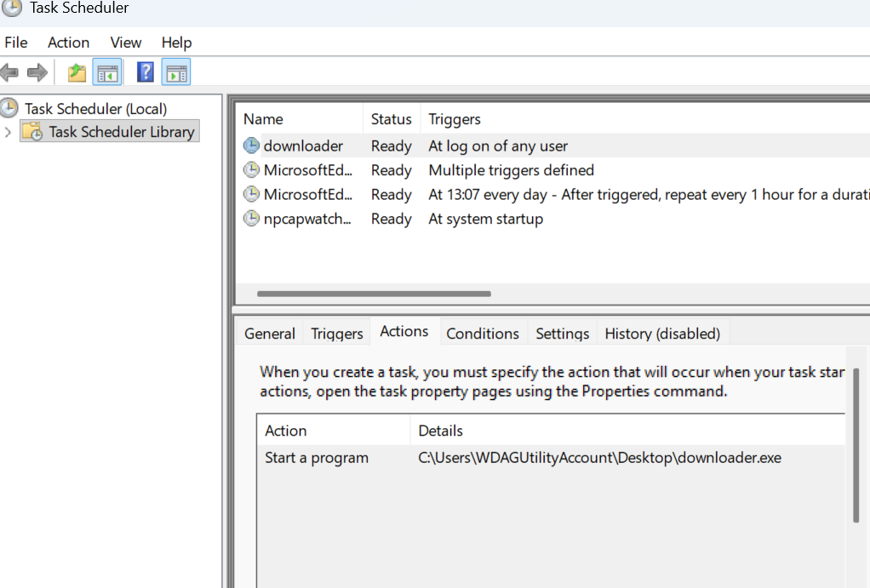Click the Ready status of npcapwatch task

(x=392, y=219)
